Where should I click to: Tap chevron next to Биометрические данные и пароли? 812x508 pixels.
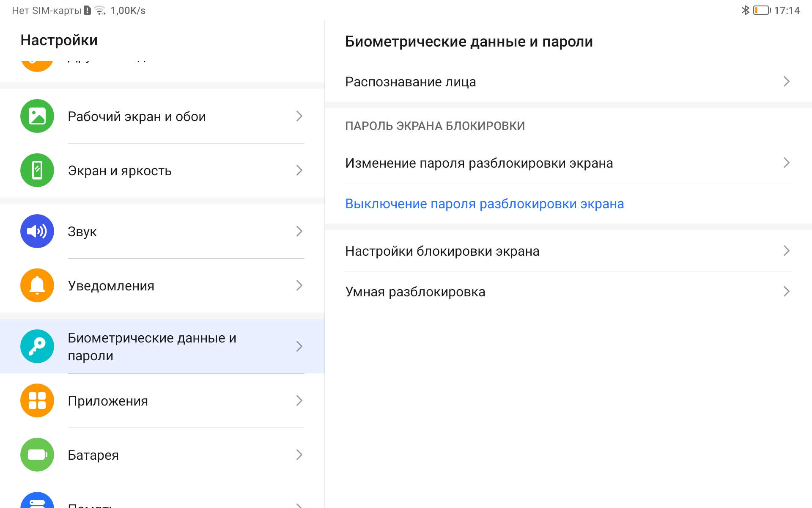pyautogui.click(x=299, y=346)
